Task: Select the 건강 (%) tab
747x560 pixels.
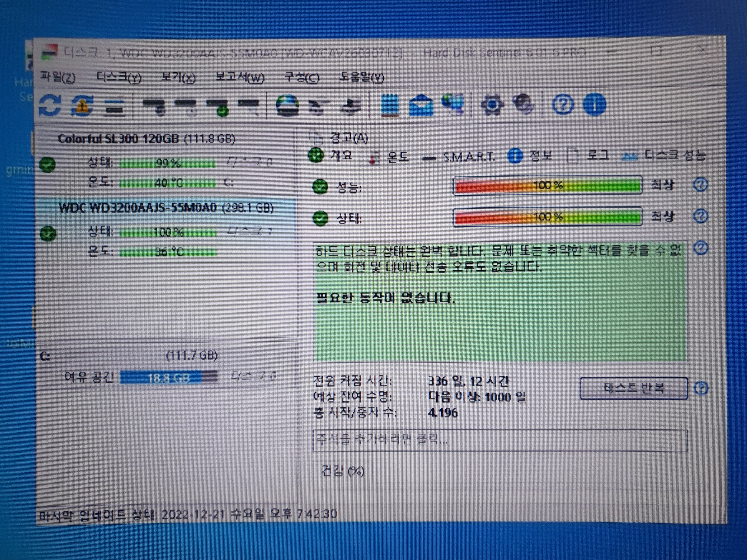Action: pos(343,471)
